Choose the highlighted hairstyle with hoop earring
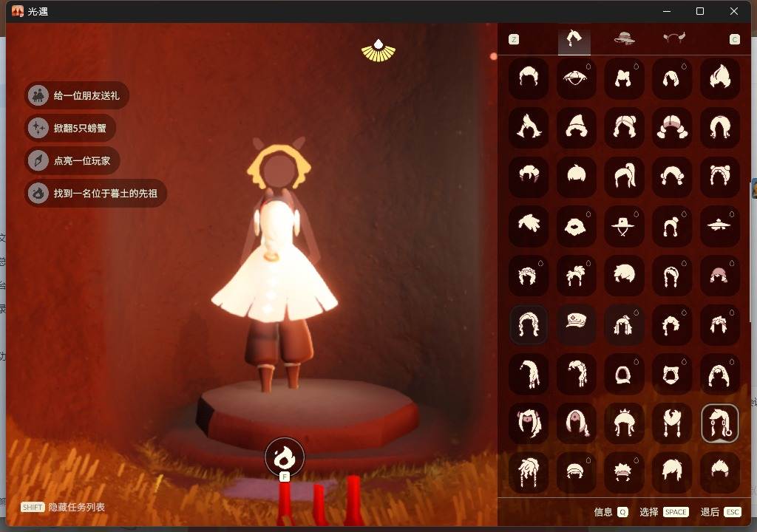 point(719,423)
